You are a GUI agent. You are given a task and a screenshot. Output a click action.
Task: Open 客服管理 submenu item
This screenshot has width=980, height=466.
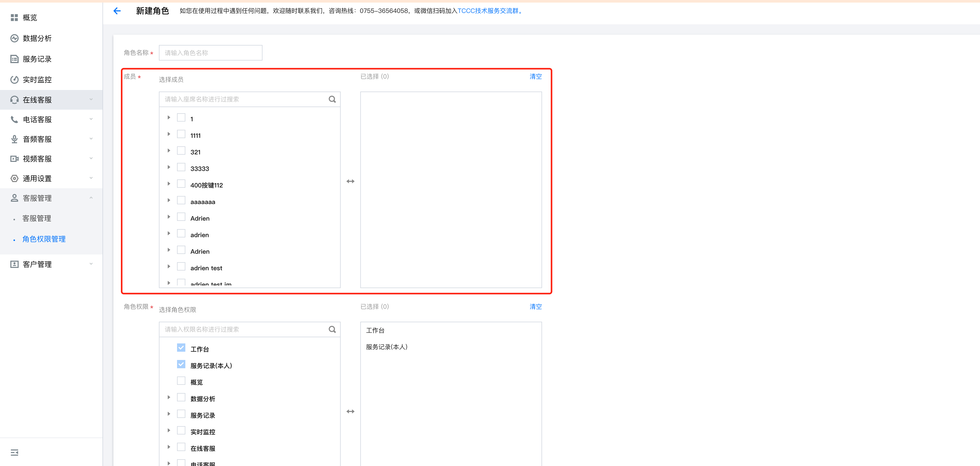coord(37,219)
